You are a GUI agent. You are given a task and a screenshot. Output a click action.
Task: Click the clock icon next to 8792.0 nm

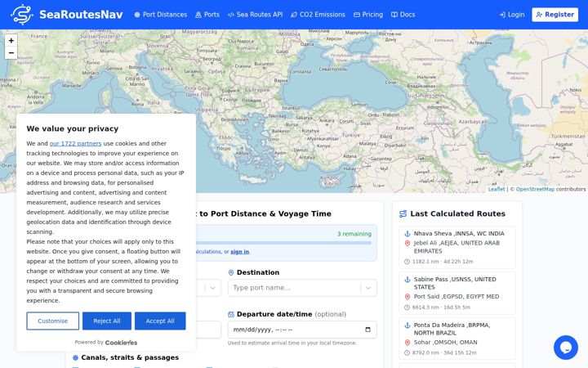pyautogui.click(x=407, y=353)
